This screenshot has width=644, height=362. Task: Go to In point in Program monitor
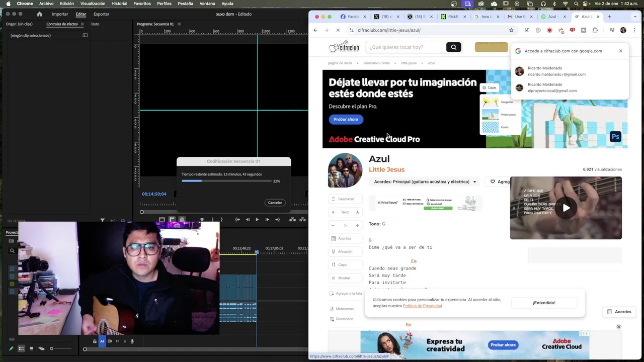pyautogui.click(x=237, y=219)
